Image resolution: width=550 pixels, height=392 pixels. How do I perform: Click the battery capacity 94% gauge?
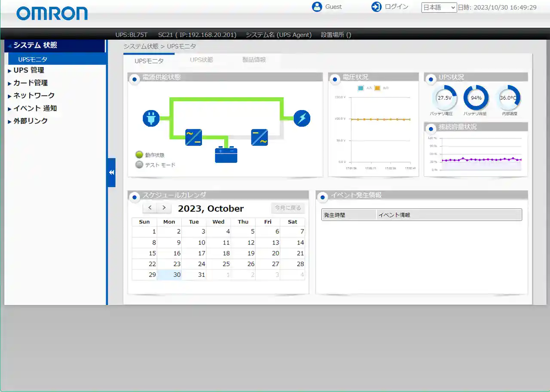(476, 98)
